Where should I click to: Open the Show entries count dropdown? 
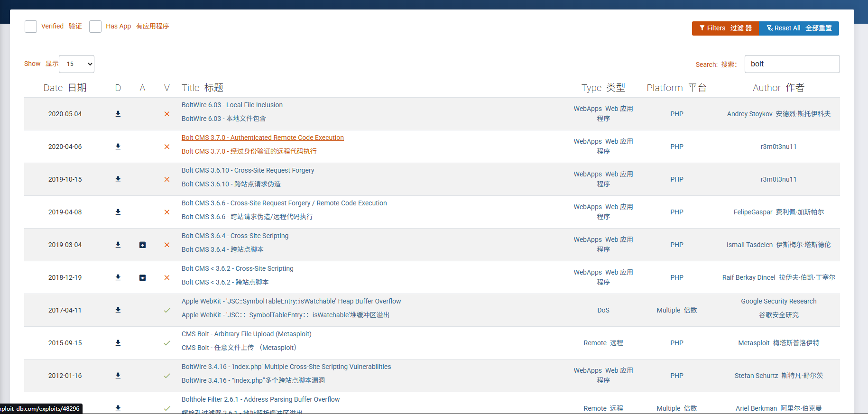(76, 64)
